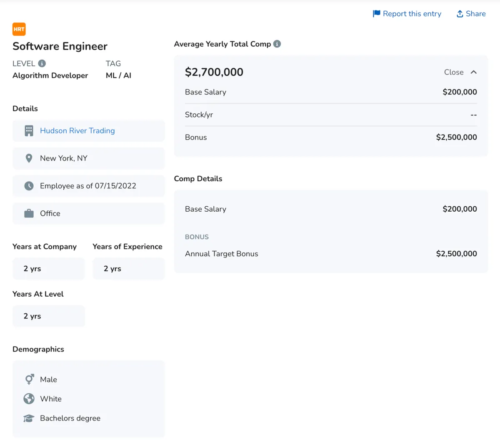Click the building icon beside Hudson River Trading

click(x=29, y=131)
